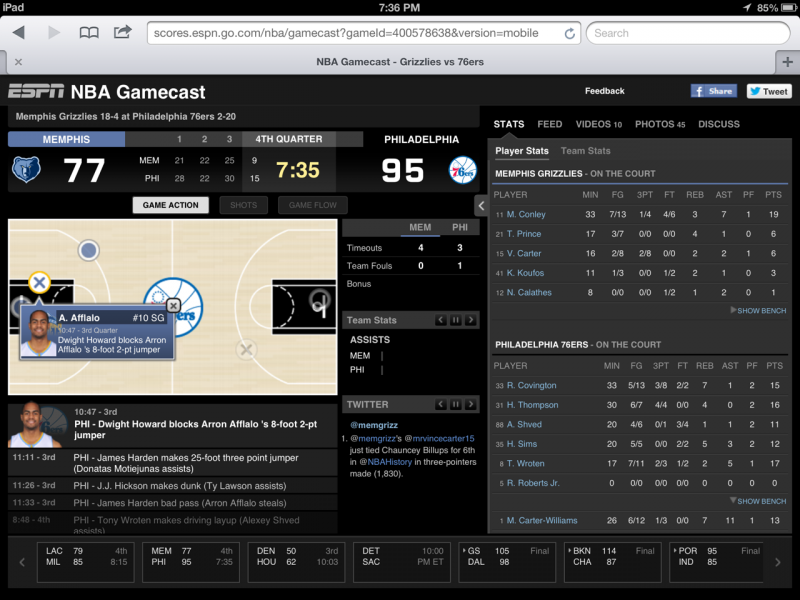
Task: Tweet about the game
Action: pos(769,91)
